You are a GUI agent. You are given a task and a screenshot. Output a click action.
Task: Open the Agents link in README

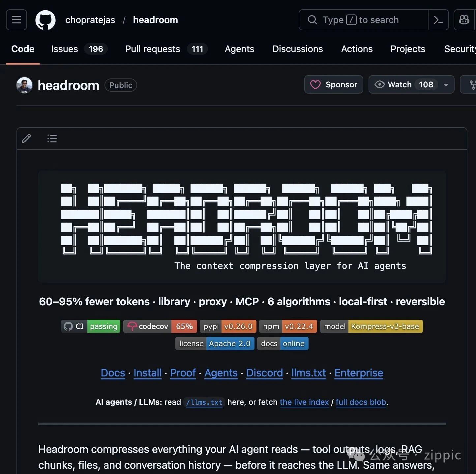(x=221, y=373)
